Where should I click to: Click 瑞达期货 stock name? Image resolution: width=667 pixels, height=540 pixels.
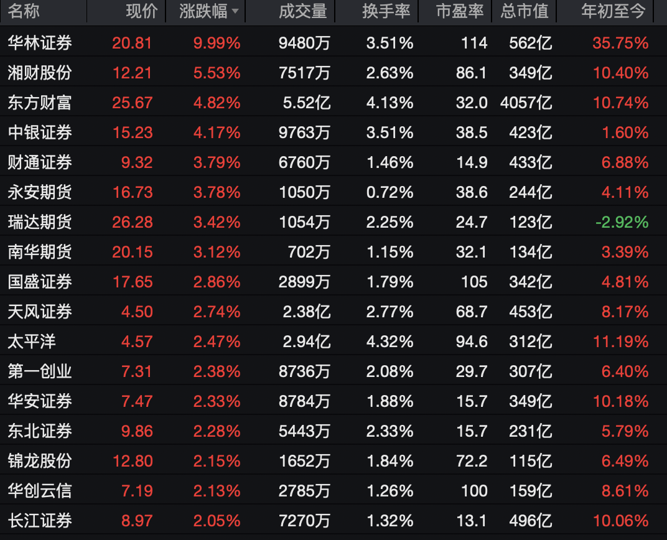pos(40,222)
